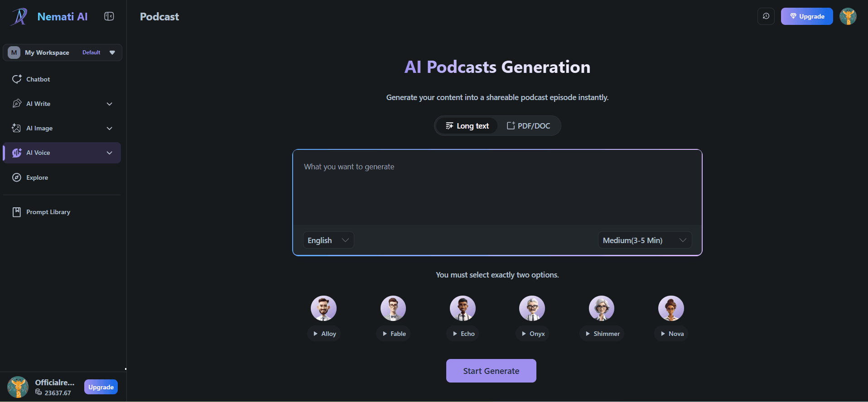
Task: Select the Fable voice avatar
Action: [393, 308]
